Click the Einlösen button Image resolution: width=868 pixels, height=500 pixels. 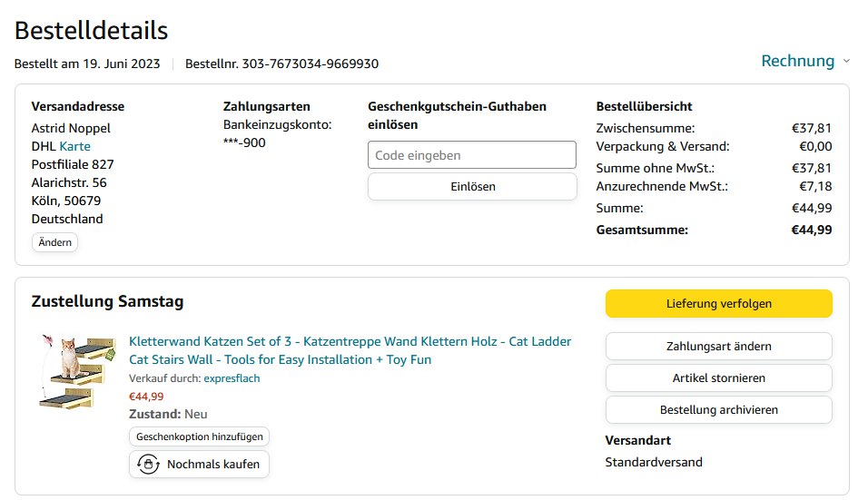(x=471, y=187)
